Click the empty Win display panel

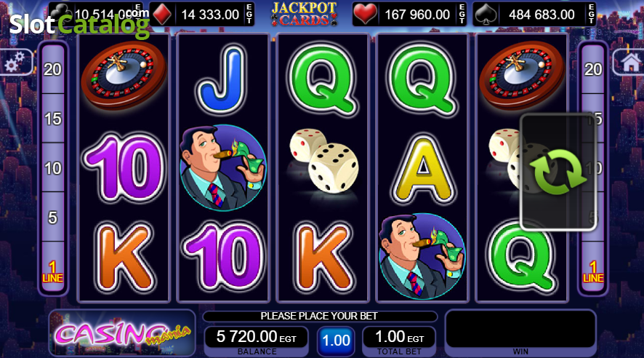520,333
